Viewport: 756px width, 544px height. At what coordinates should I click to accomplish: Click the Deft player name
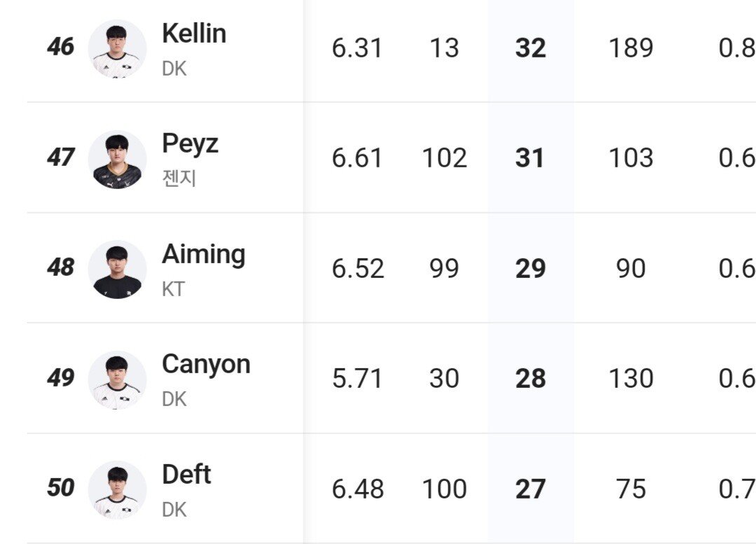(186, 475)
